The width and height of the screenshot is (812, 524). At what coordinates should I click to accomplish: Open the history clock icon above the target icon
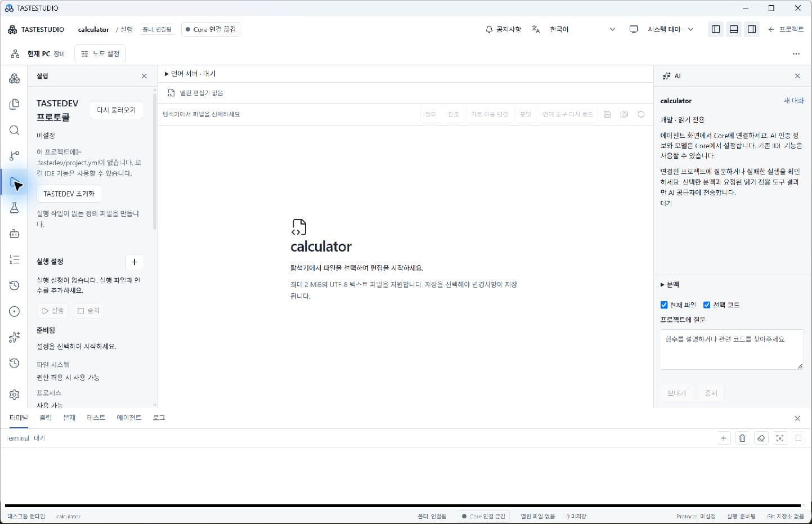tap(15, 285)
